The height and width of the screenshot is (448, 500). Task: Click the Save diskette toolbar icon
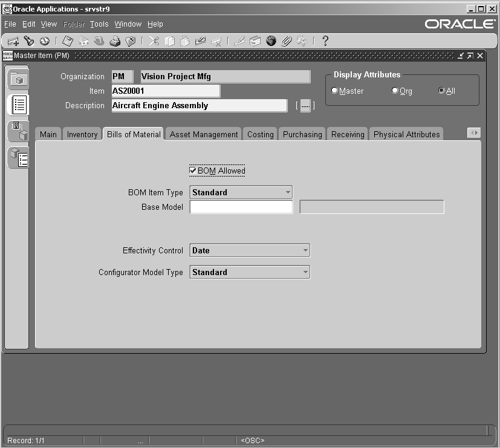pos(68,41)
